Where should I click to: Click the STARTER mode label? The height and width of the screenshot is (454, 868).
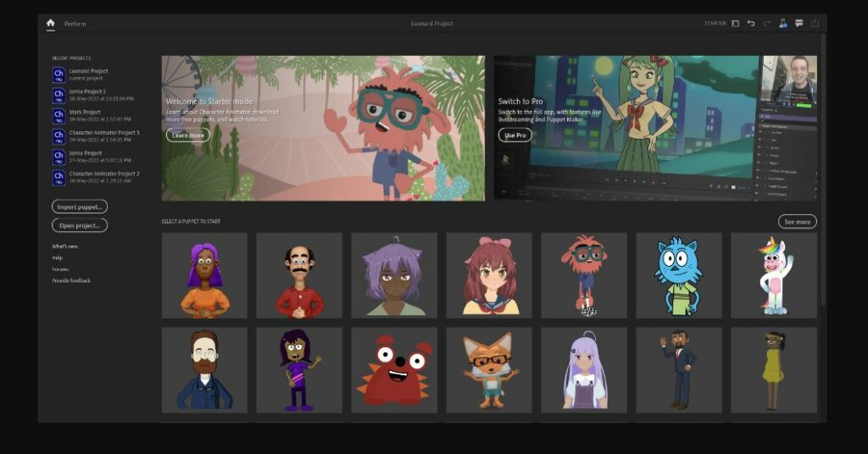pos(715,24)
